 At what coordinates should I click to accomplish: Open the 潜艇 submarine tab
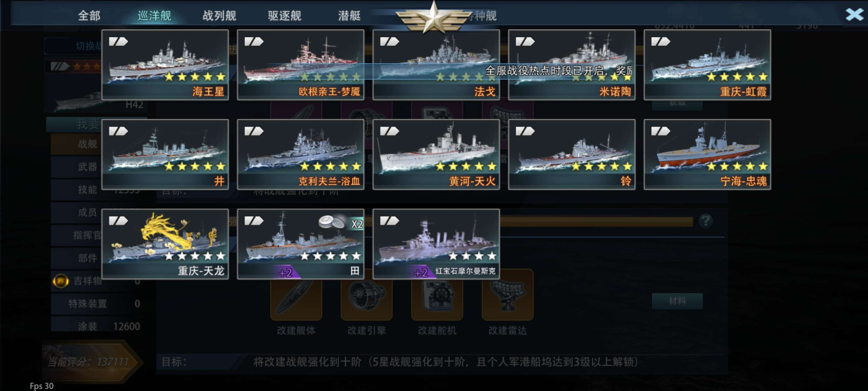(349, 16)
